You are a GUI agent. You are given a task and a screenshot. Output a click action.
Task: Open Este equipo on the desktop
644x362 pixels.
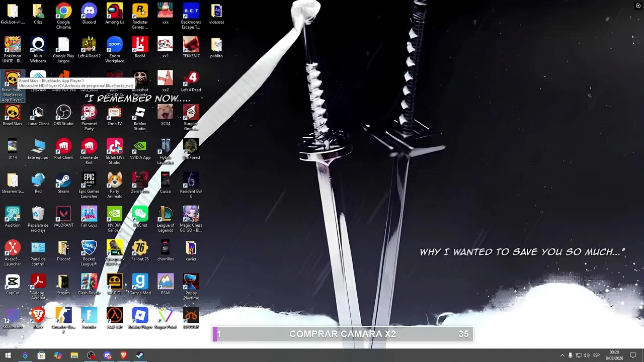(x=38, y=149)
